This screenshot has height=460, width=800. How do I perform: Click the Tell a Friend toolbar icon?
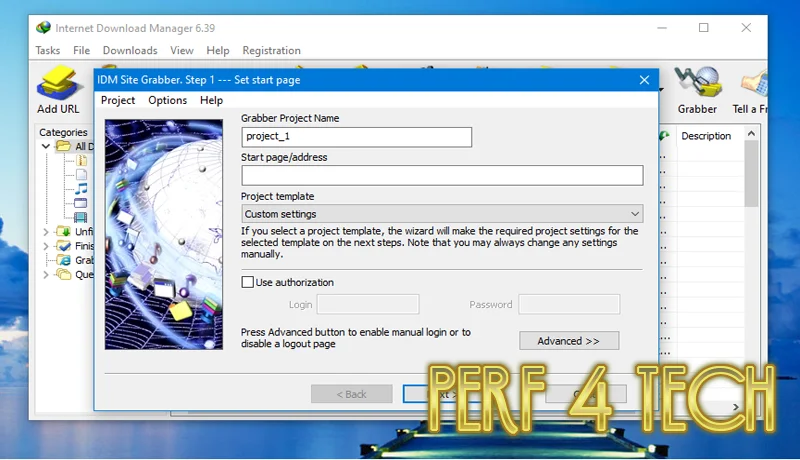click(754, 88)
